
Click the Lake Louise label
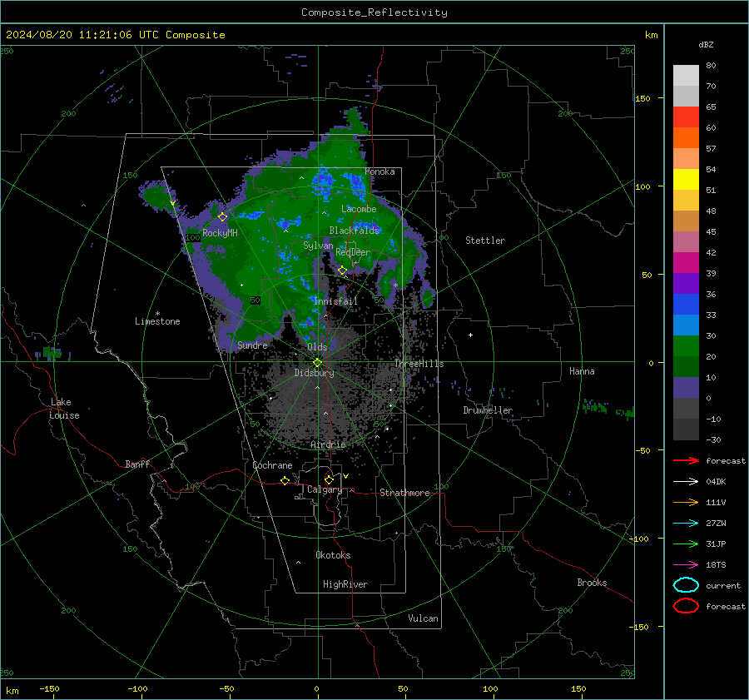pos(65,409)
